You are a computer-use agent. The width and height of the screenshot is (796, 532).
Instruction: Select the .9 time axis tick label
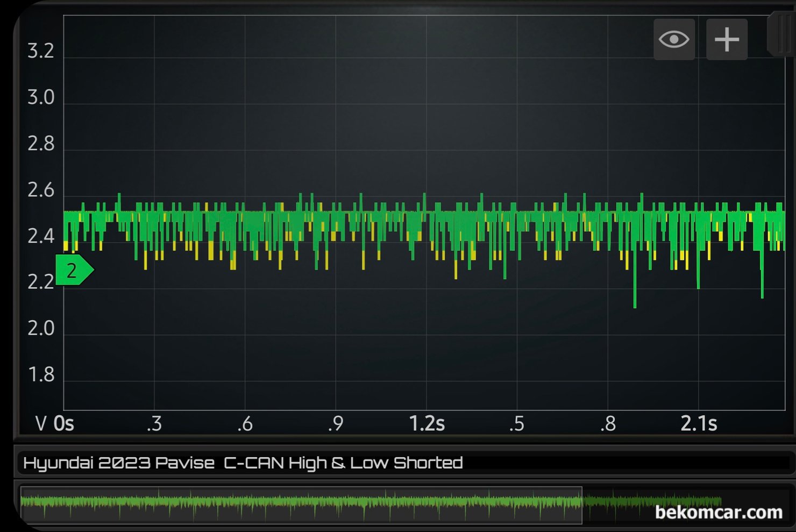pyautogui.click(x=336, y=424)
